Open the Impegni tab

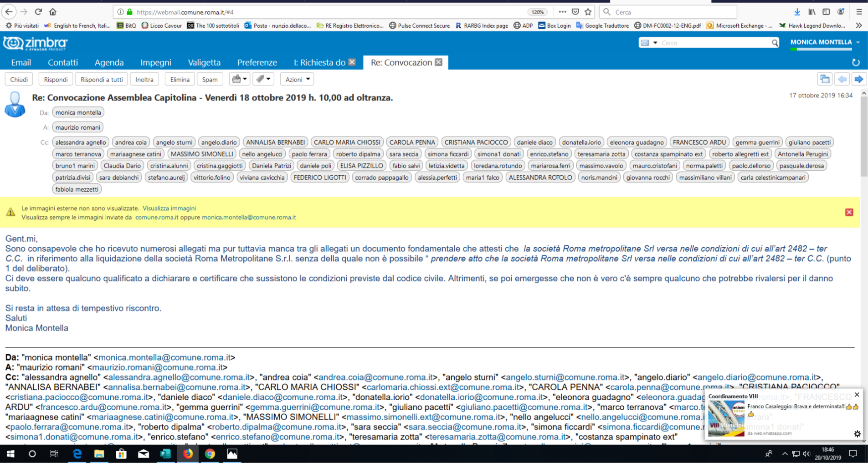point(156,62)
